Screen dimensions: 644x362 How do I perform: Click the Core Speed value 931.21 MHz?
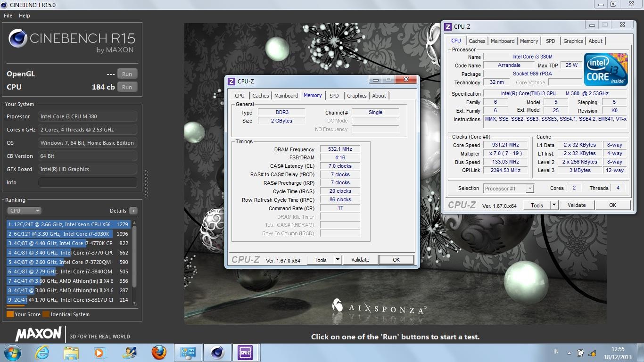pyautogui.click(x=505, y=145)
